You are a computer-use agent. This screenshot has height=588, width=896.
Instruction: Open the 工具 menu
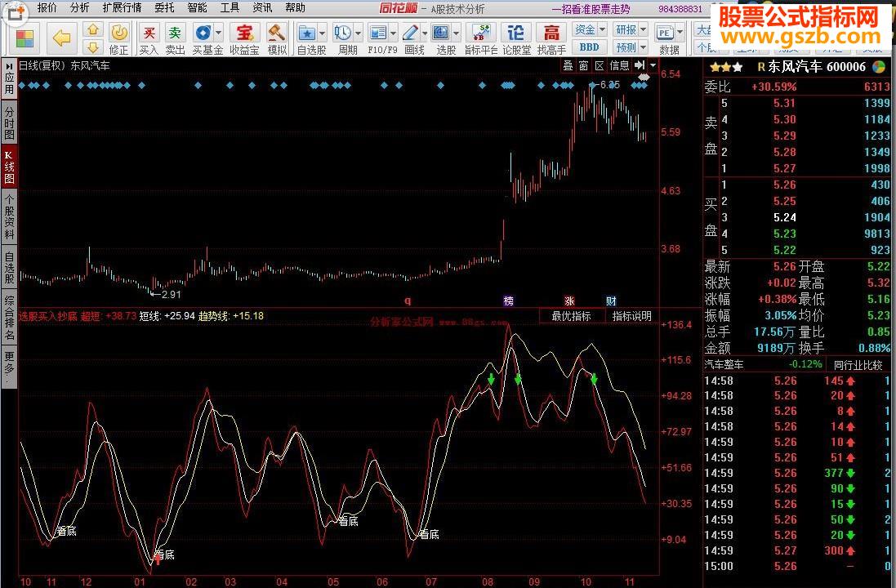(230, 8)
